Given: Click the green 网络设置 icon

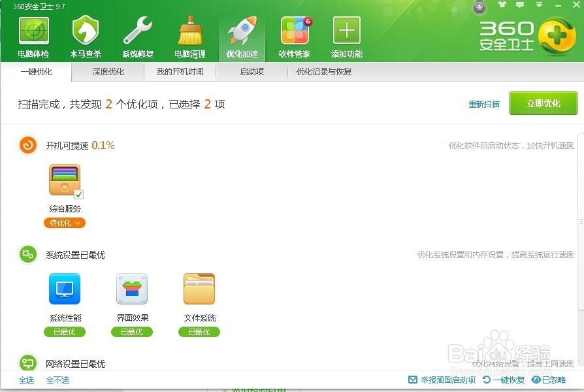Looking at the screenshot, I should [28, 362].
